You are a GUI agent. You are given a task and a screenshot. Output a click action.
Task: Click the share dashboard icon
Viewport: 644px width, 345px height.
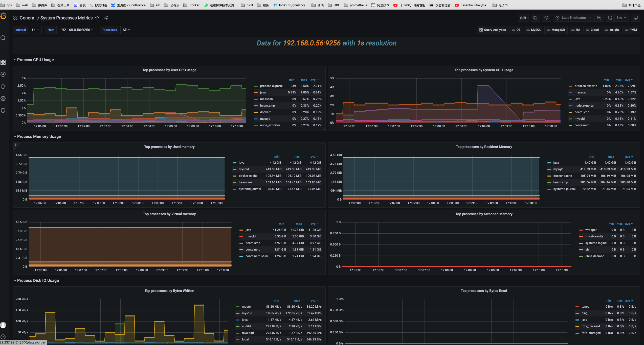[x=106, y=18]
